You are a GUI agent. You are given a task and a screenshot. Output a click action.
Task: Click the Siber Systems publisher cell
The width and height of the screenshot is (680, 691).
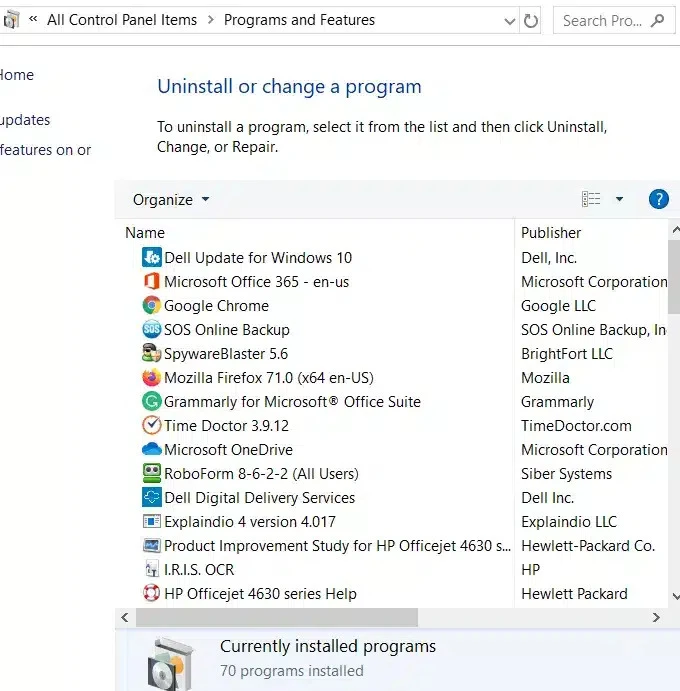tap(566, 474)
